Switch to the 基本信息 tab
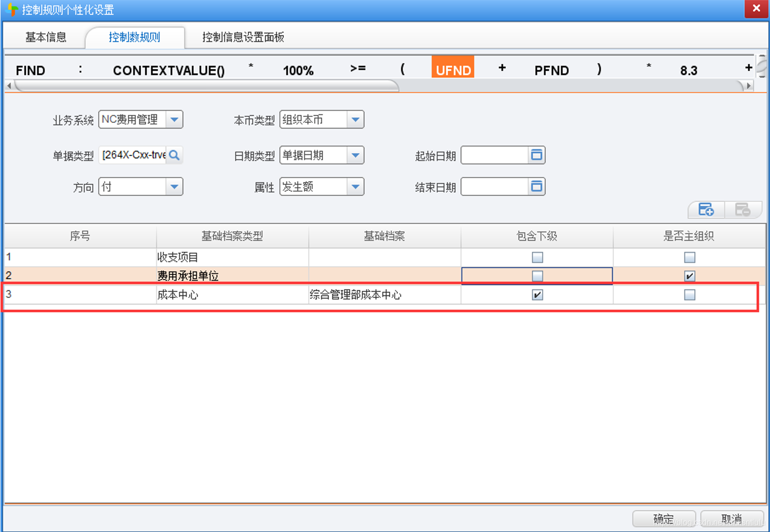The height and width of the screenshot is (532, 770). click(x=46, y=37)
